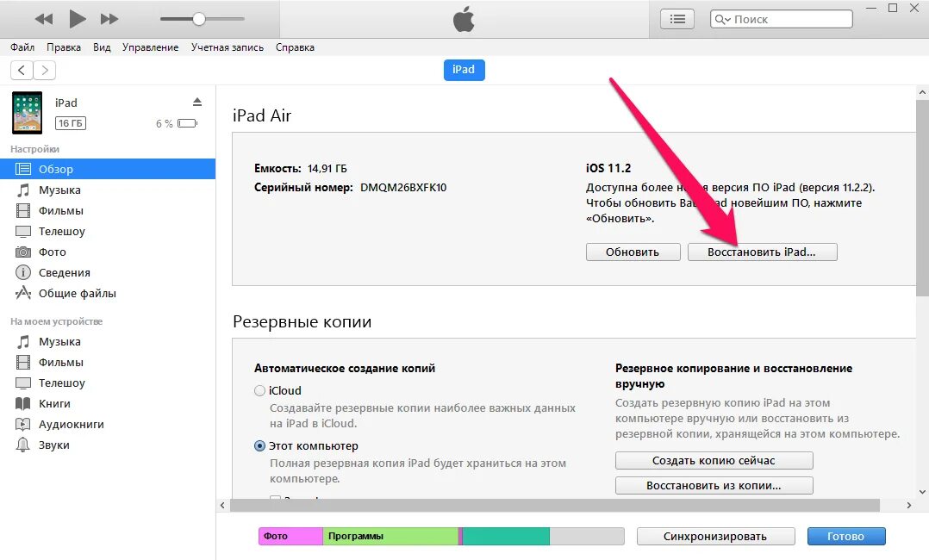Click the play button
The width and height of the screenshot is (929, 560).
77,19
